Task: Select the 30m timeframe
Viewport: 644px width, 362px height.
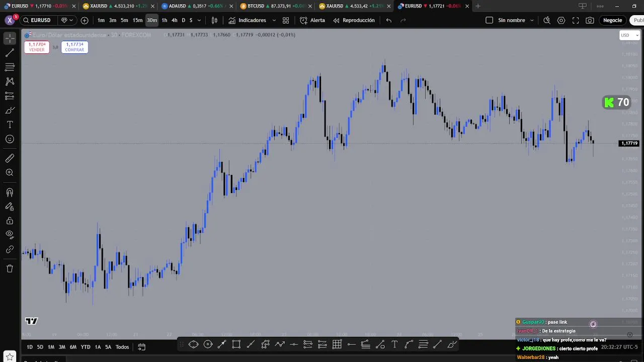Action: [x=152, y=20]
